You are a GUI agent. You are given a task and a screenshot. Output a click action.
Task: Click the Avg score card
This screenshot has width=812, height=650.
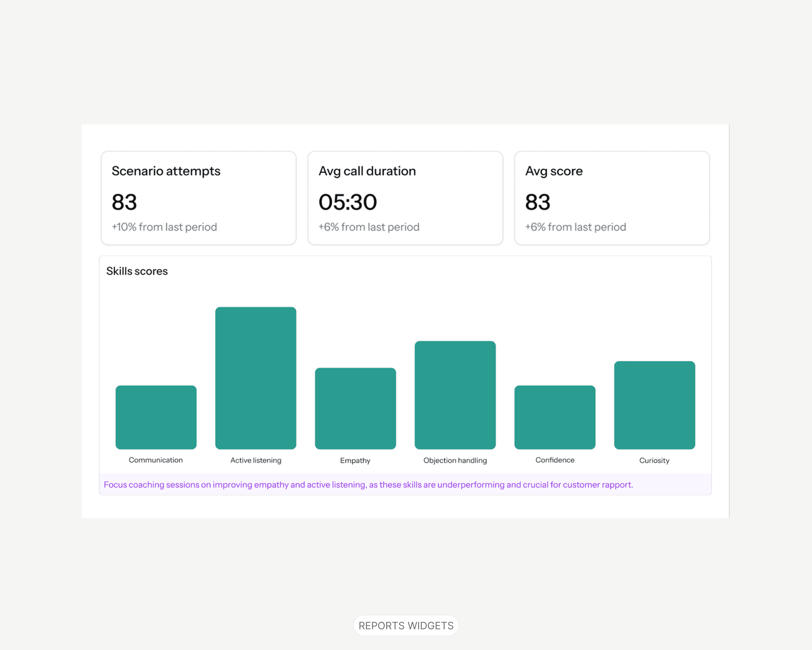click(x=612, y=198)
